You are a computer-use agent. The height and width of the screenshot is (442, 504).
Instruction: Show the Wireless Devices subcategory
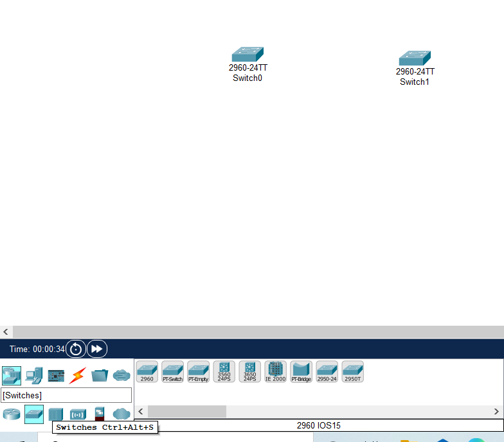coord(78,414)
